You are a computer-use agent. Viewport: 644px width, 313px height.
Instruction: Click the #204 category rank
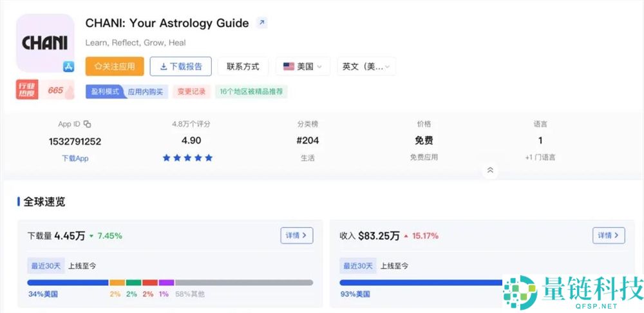click(308, 140)
